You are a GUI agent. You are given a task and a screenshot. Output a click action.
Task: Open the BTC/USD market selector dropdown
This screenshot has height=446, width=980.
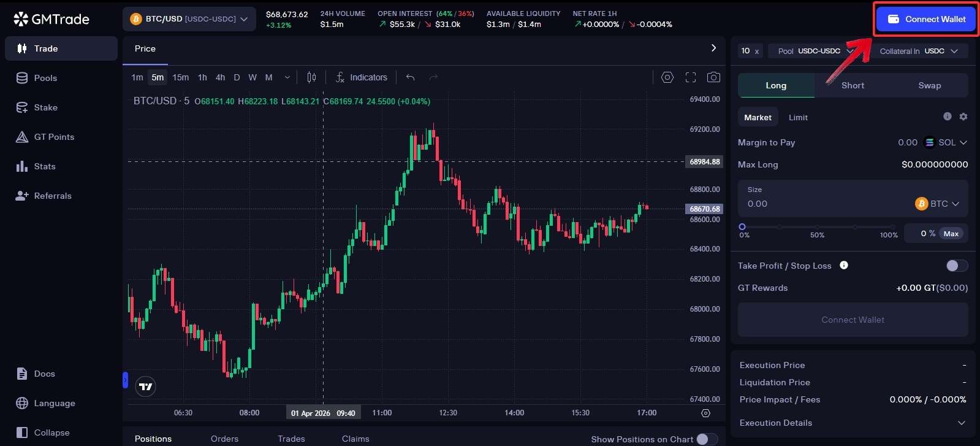point(189,19)
